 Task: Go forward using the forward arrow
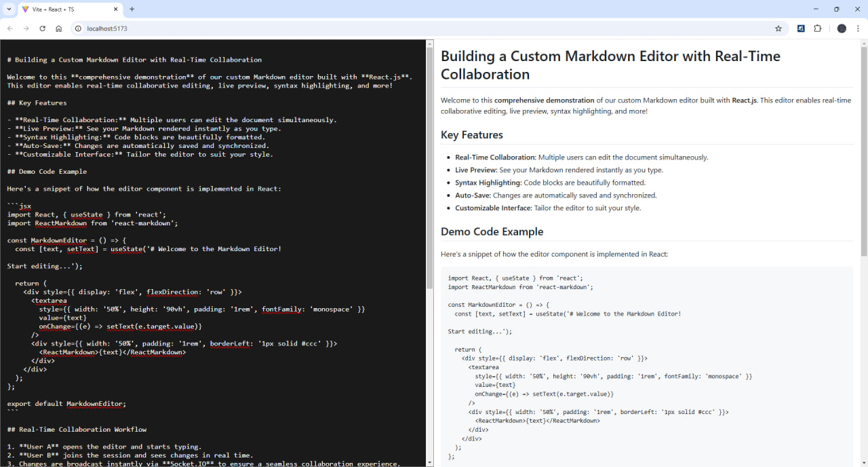[26, 29]
